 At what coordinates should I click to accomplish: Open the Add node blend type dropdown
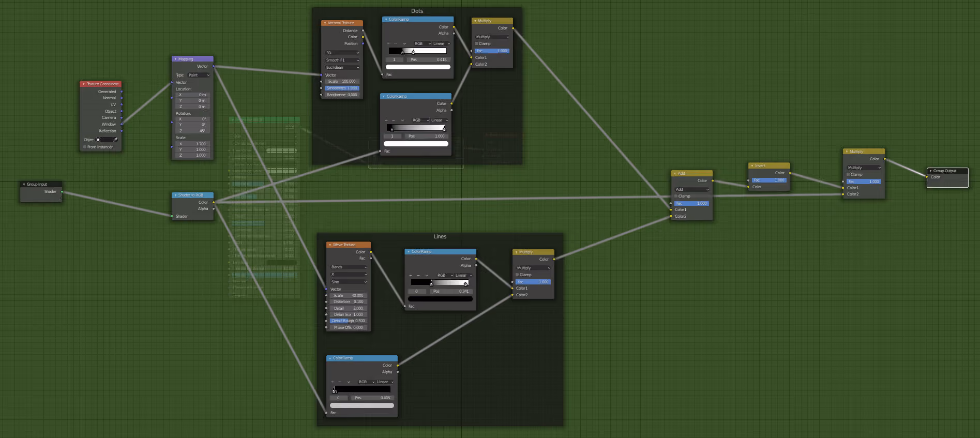coord(692,189)
